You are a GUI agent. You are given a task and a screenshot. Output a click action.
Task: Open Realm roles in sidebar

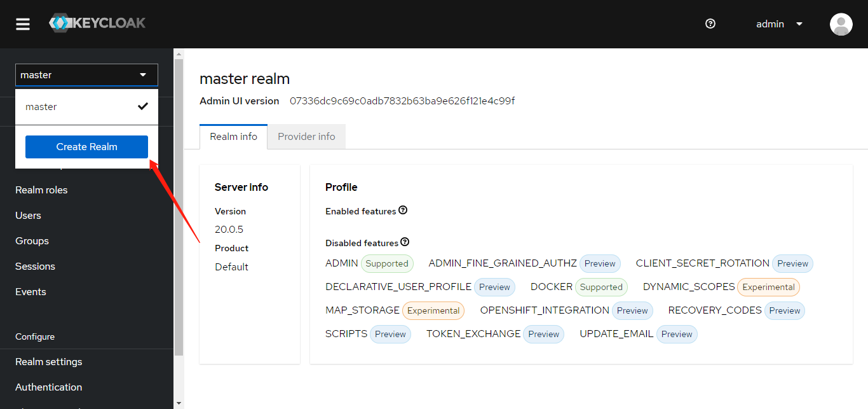click(41, 190)
